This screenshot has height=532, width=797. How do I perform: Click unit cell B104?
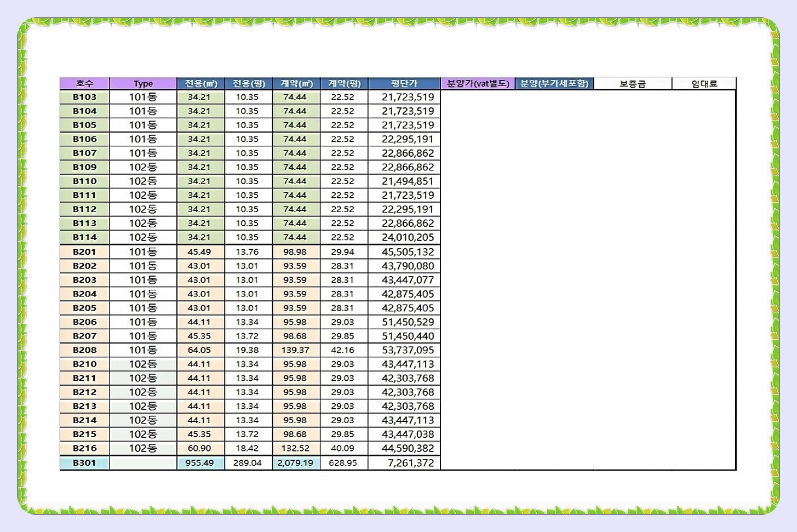84,111
